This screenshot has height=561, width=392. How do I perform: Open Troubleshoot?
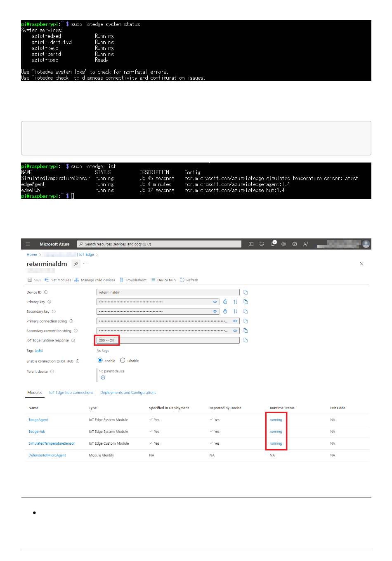(133, 280)
